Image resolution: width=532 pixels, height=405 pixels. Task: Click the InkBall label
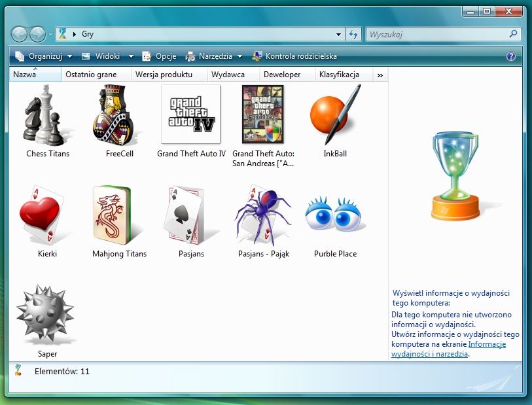click(335, 154)
